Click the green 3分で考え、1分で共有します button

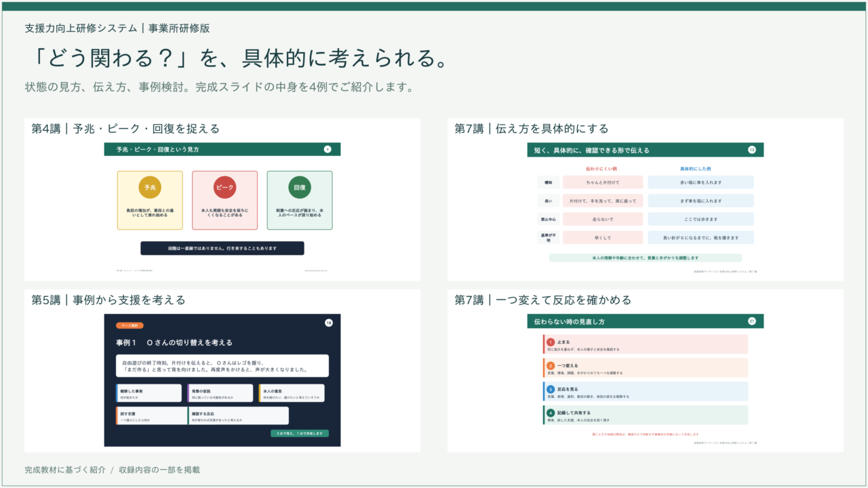coord(299,433)
